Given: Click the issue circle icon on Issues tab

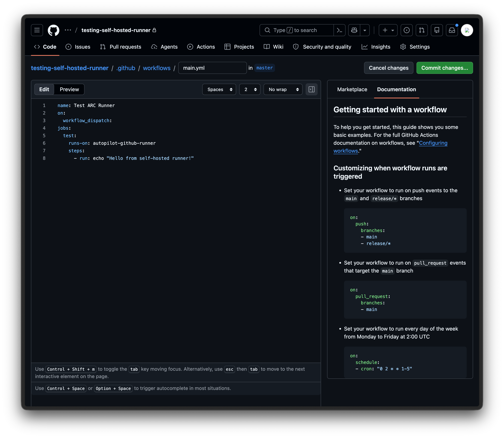Looking at the screenshot, I should 68,47.
